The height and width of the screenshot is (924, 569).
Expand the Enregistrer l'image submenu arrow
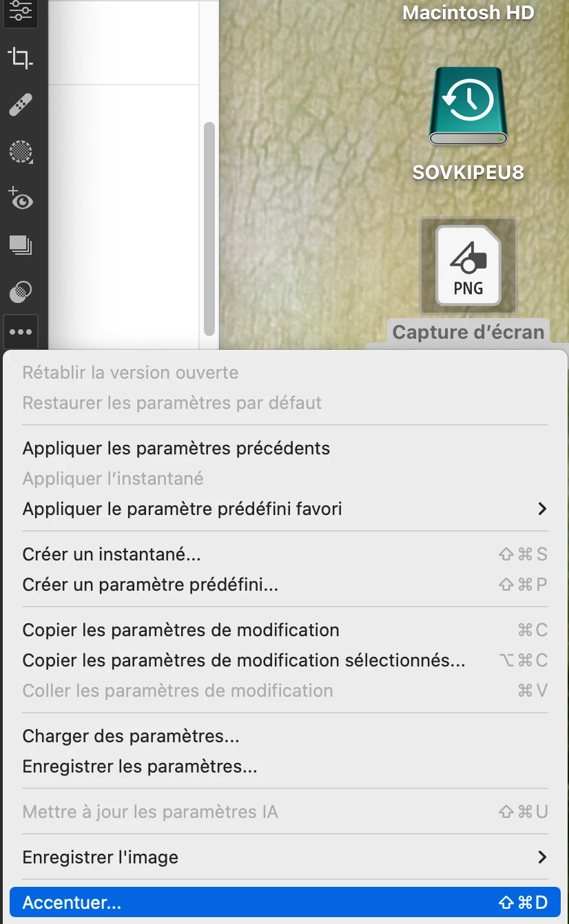click(x=542, y=857)
